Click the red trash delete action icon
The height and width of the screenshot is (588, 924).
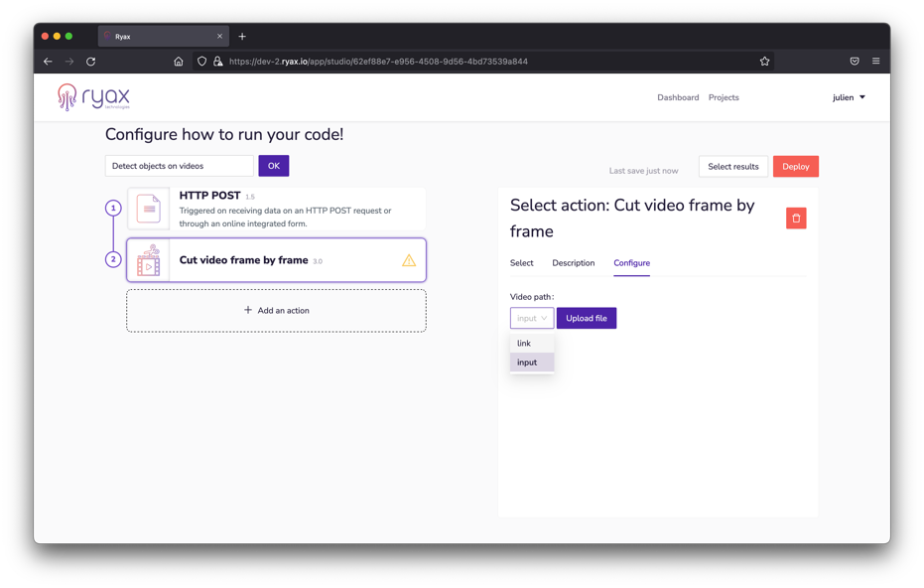(x=795, y=219)
